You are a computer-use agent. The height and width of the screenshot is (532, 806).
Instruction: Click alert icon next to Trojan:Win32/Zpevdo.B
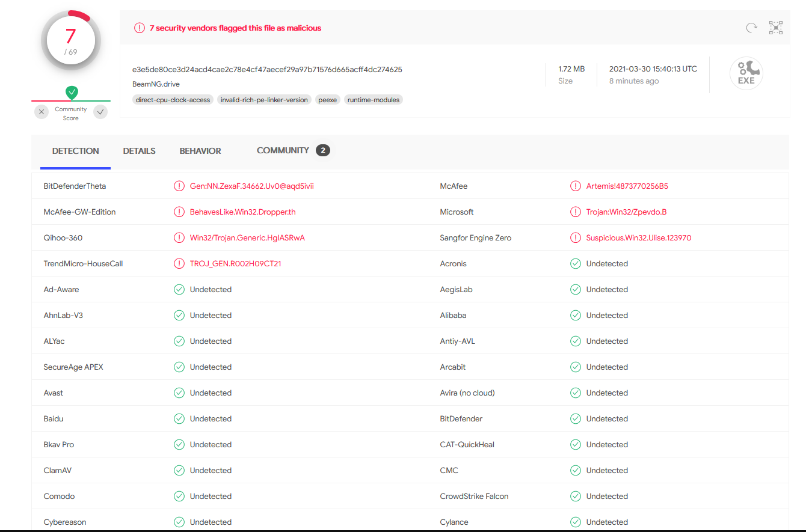click(x=576, y=212)
